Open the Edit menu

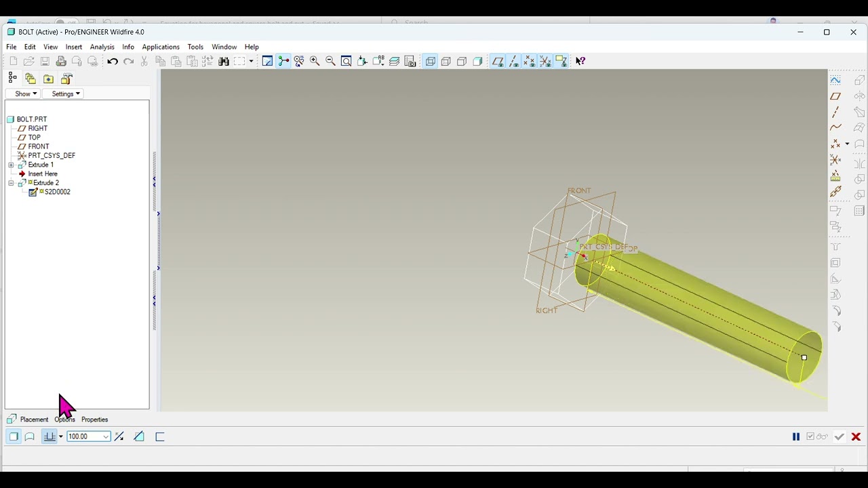[x=30, y=47]
